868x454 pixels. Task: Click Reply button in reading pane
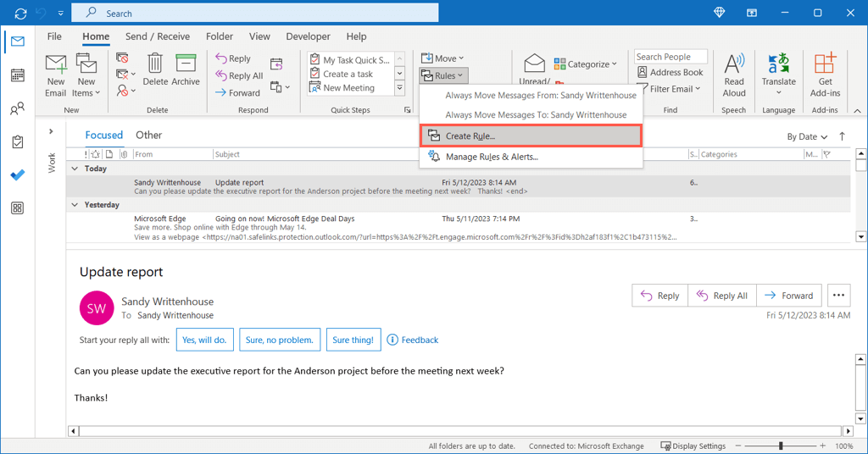coord(659,296)
